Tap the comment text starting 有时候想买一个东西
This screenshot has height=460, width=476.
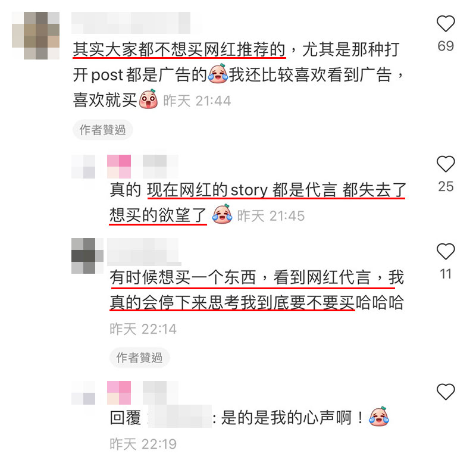tap(256, 290)
